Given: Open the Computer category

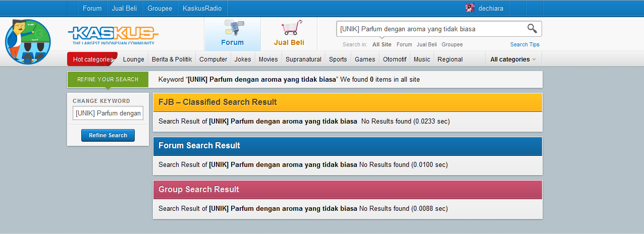Looking at the screenshot, I should pyautogui.click(x=213, y=59).
